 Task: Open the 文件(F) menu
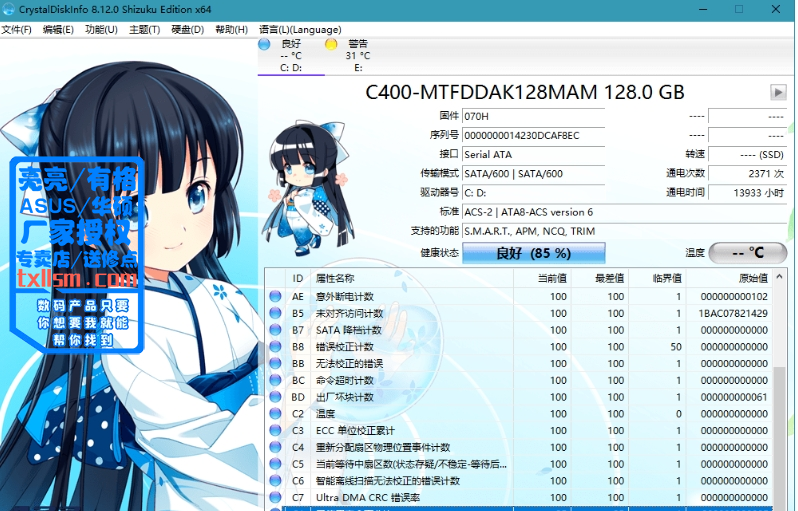coord(16,30)
